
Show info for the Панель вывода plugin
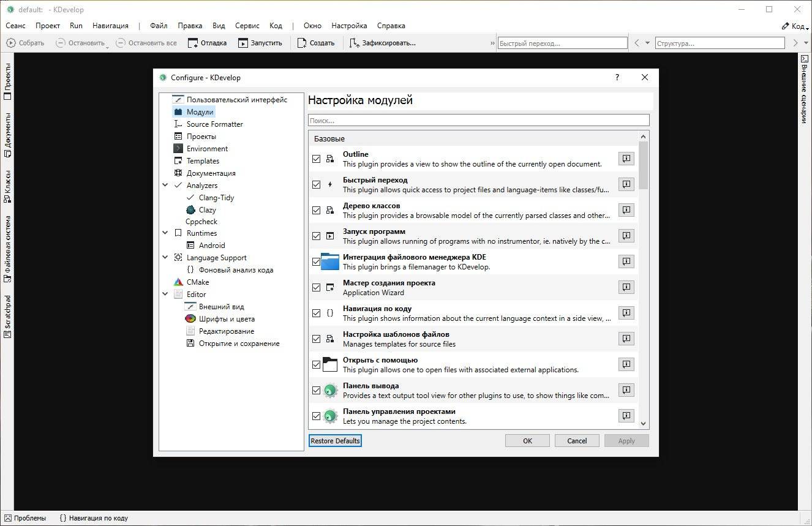(x=626, y=390)
